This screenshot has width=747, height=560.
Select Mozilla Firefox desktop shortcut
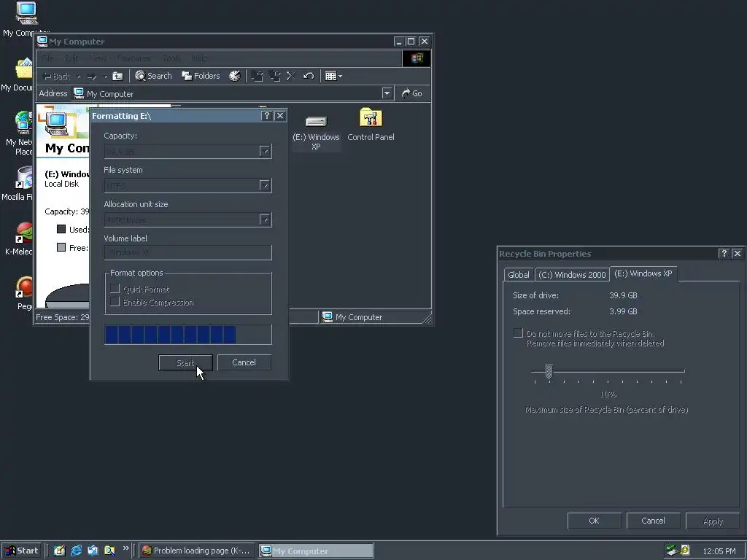coord(18,184)
